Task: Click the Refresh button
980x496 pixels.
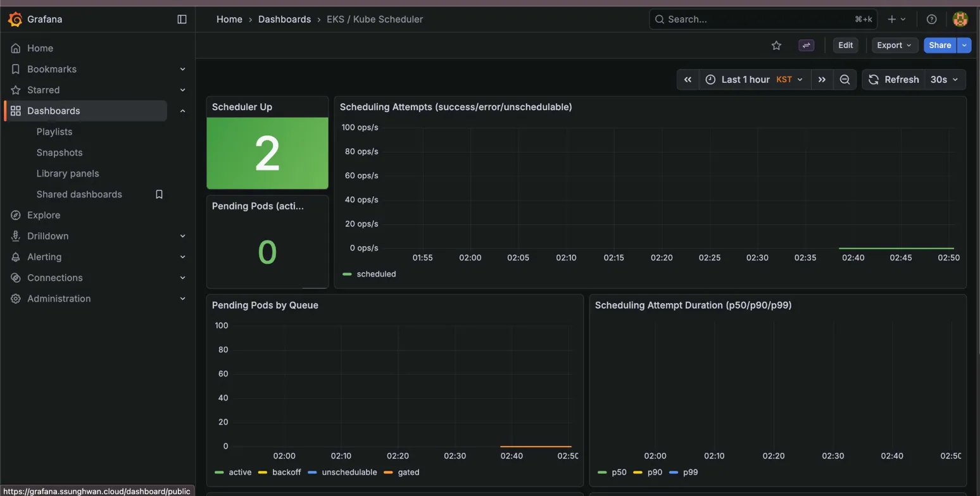Action: click(x=893, y=80)
